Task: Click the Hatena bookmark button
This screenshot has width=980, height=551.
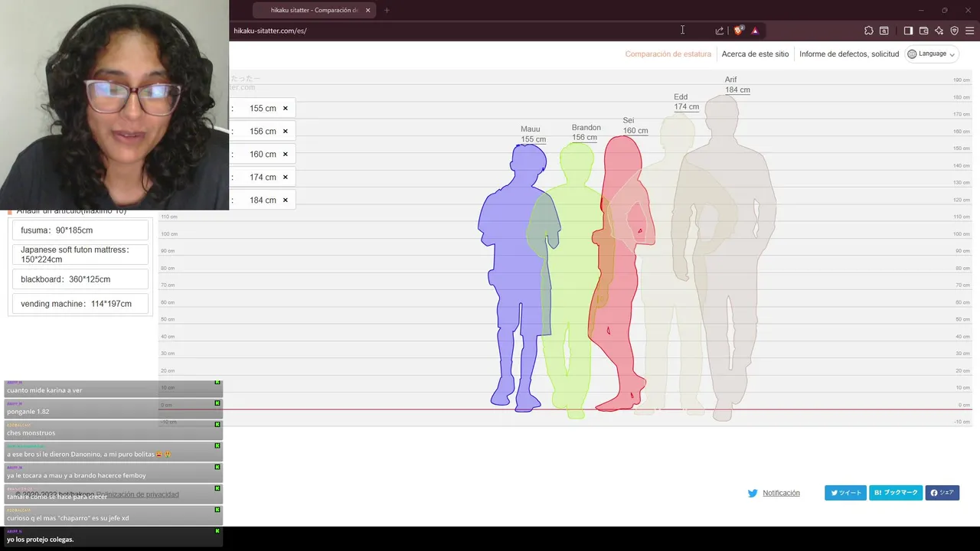Action: coord(896,493)
